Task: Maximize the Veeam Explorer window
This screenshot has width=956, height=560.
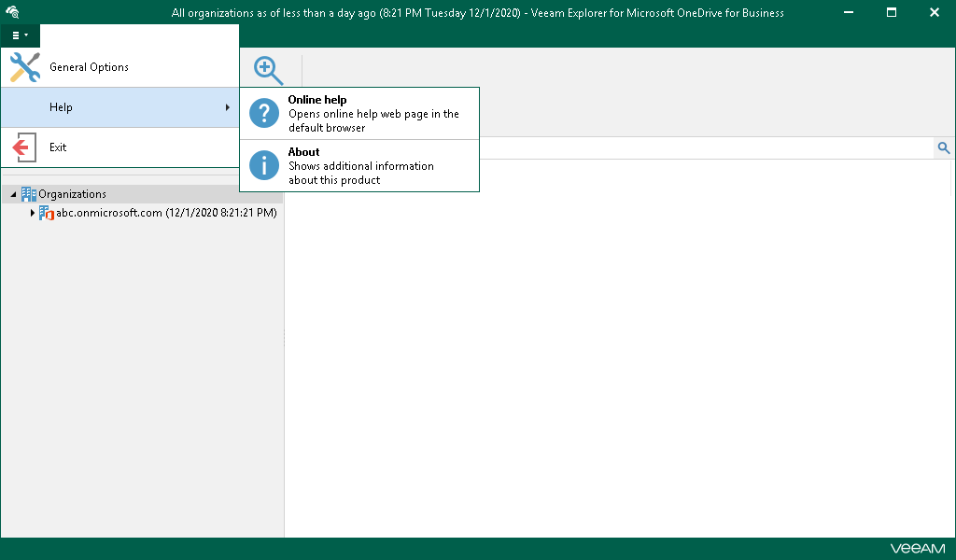Action: coord(892,12)
